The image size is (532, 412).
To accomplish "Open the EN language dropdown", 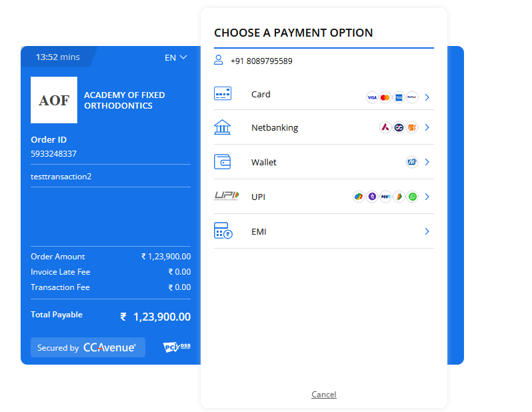I will 176,57.
